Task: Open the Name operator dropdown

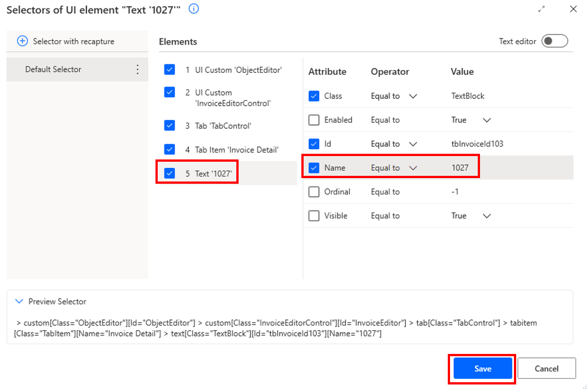Action: [413, 168]
